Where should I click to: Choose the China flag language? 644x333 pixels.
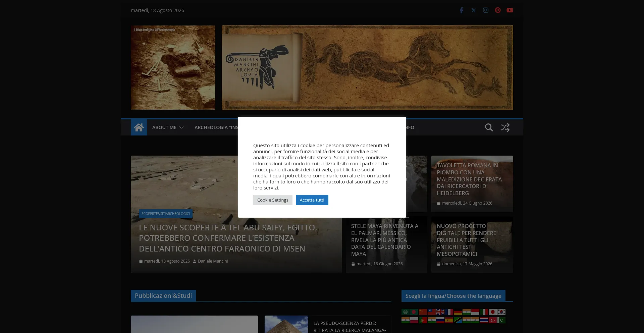[x=423, y=312]
